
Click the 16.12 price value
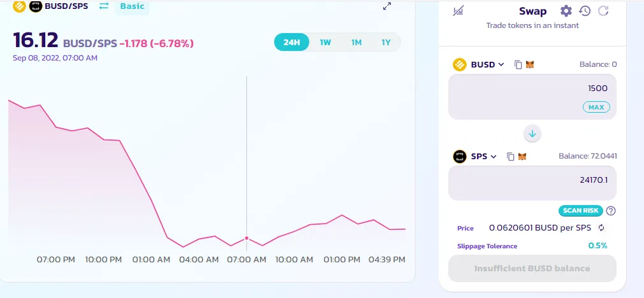(36, 41)
